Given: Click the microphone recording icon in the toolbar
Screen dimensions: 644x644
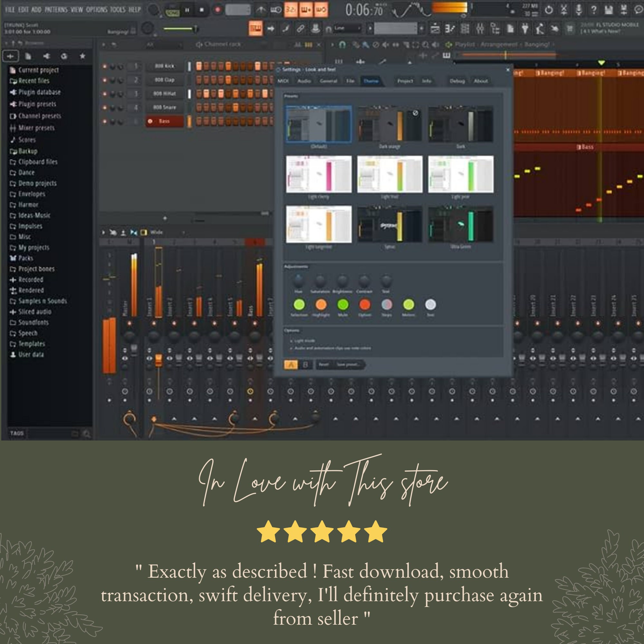Looking at the screenshot, I should click(579, 9).
